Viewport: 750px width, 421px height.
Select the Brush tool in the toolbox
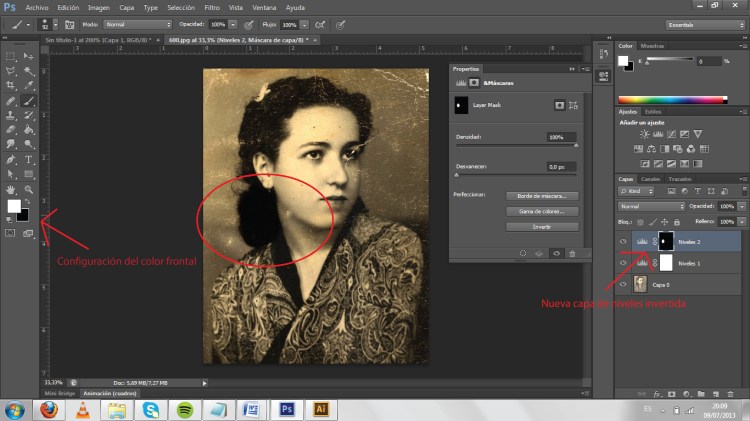(29, 100)
